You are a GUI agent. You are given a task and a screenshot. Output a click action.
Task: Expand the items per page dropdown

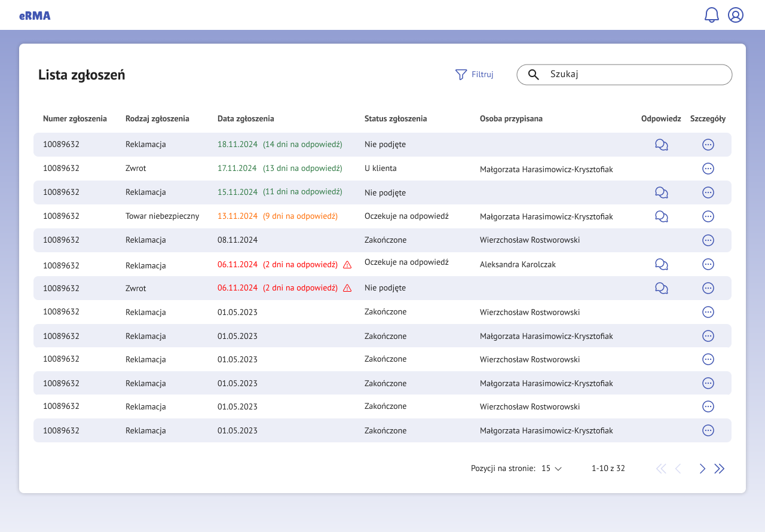point(552,469)
